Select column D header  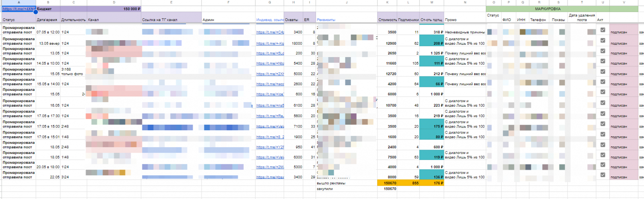[114, 2]
